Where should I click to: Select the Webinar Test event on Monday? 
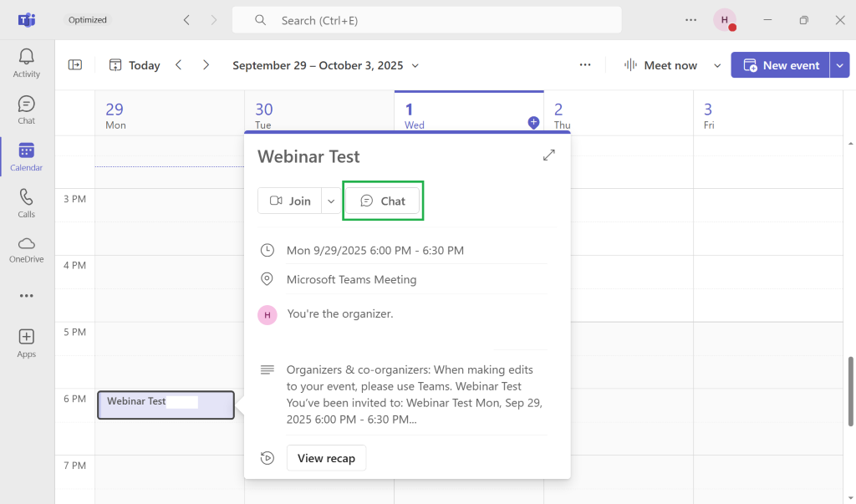point(166,405)
